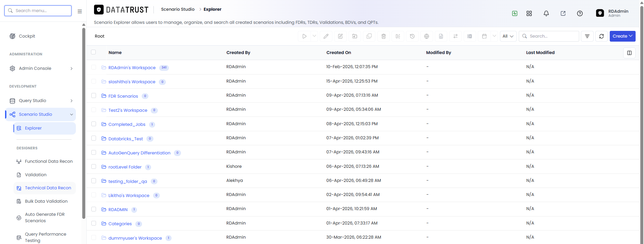Open the apps grid icon in the top bar
This screenshot has width=644, height=244.
pos(529,13)
